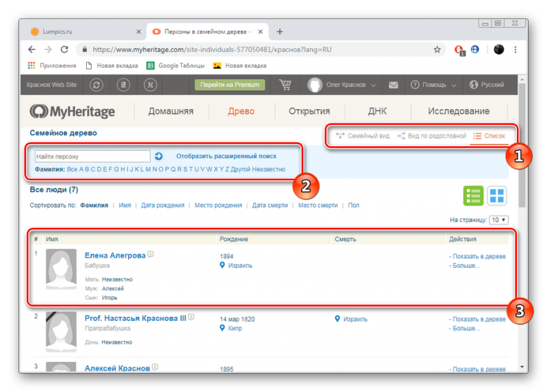The width and height of the screenshot is (547, 392).
Task: Click note icon beside Елена Алегрова
Action: coord(150,254)
